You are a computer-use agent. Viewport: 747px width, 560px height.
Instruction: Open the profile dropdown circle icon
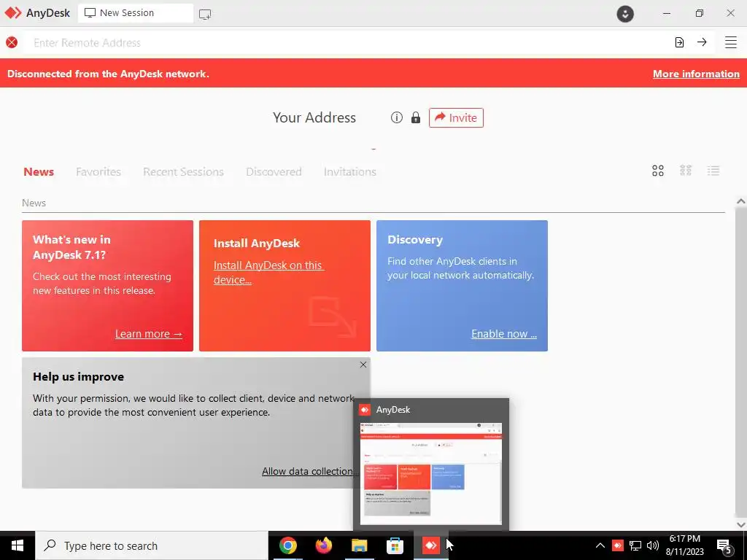coord(625,13)
